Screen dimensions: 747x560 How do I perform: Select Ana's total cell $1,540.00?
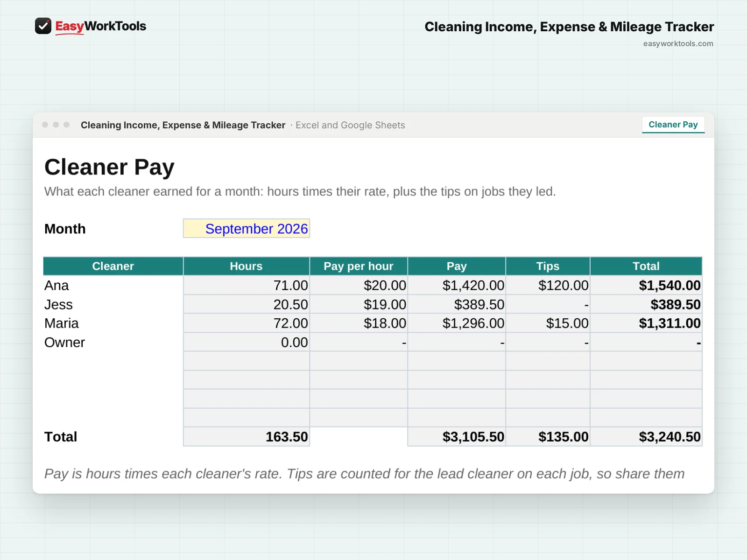[646, 285]
